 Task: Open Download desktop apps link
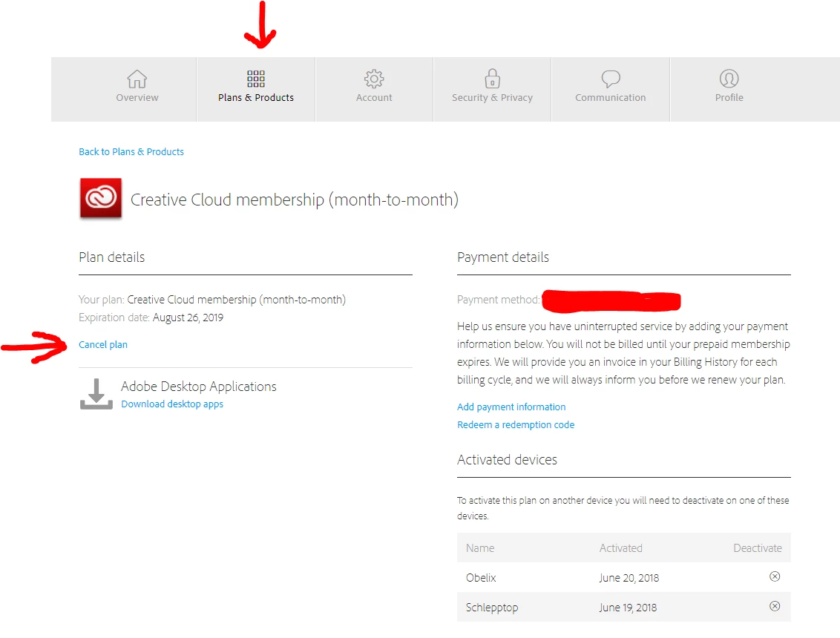[172, 404]
